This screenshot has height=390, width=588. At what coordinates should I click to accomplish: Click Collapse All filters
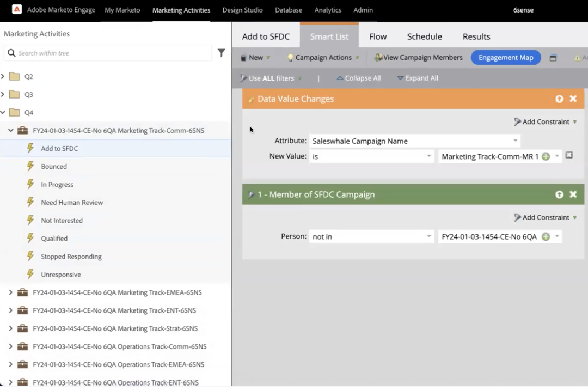(x=358, y=78)
